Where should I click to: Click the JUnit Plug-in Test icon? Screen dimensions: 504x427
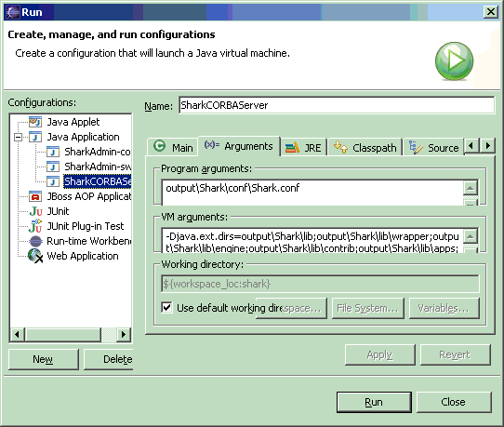pyautogui.click(x=35, y=226)
